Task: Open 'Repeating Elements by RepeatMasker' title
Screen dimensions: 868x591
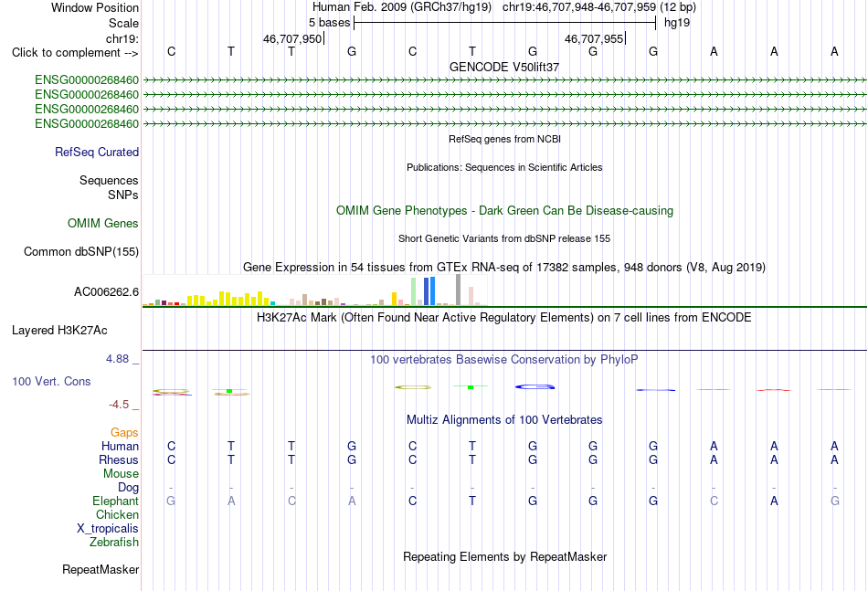Action: pyautogui.click(x=504, y=556)
